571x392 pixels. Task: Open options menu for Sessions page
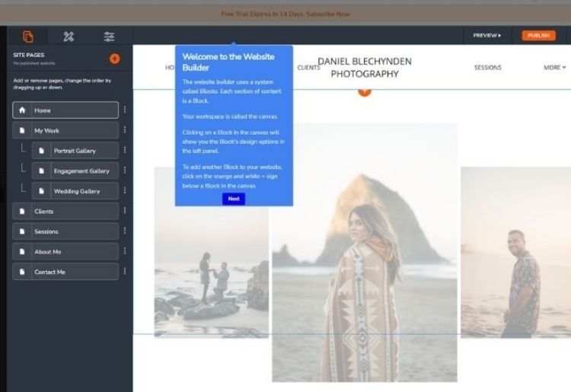[125, 231]
